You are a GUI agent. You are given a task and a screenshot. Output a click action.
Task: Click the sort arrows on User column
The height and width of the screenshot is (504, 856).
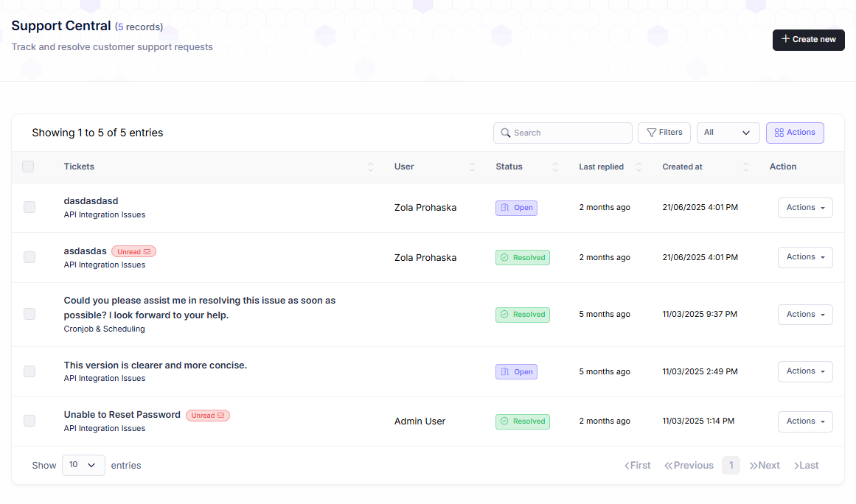(472, 167)
